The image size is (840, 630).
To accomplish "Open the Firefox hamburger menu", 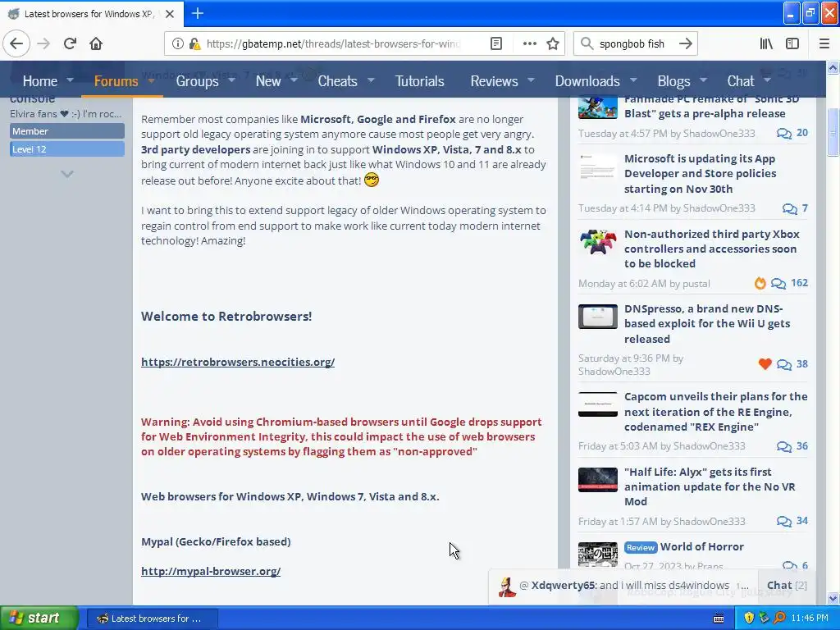I will coord(824,43).
